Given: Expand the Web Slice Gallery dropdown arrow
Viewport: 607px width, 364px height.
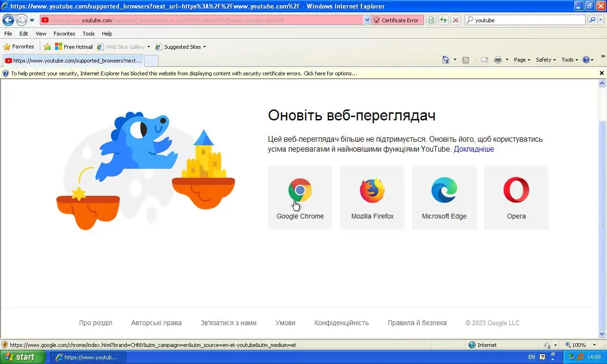Looking at the screenshot, I should [148, 46].
